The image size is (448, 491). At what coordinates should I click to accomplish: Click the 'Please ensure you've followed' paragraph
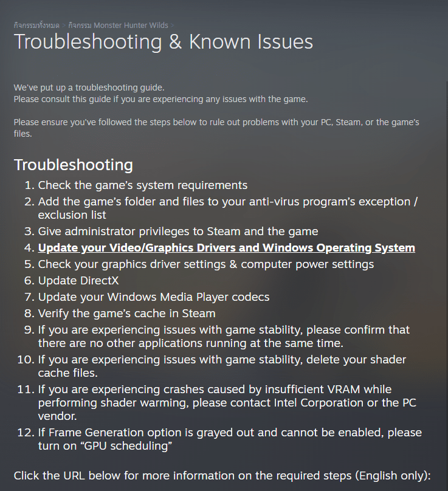point(216,128)
